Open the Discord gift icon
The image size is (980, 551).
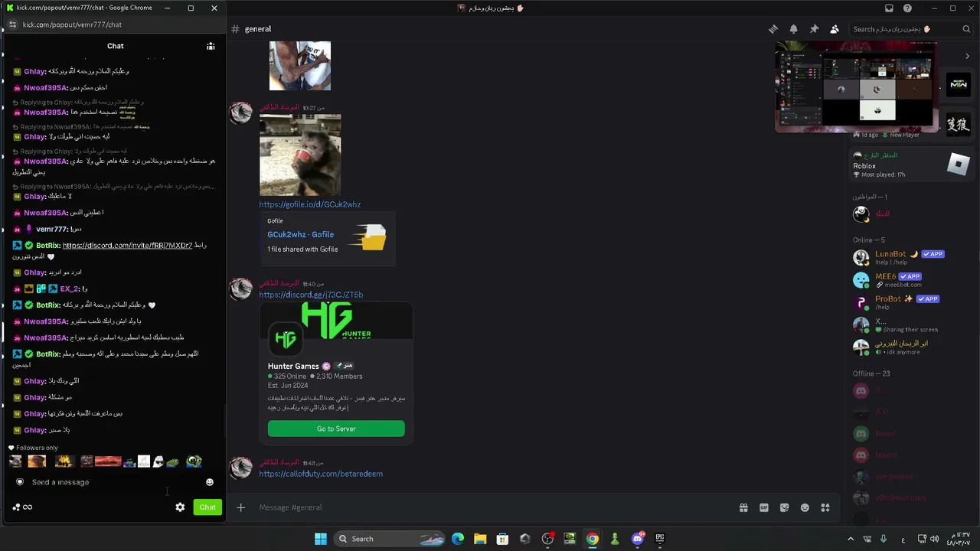click(743, 507)
